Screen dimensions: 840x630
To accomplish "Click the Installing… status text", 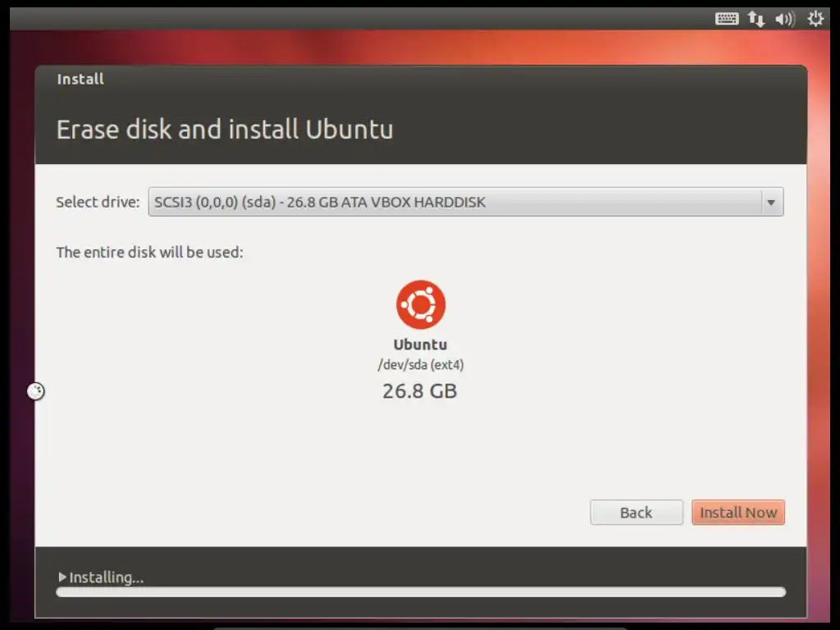I will [x=106, y=577].
